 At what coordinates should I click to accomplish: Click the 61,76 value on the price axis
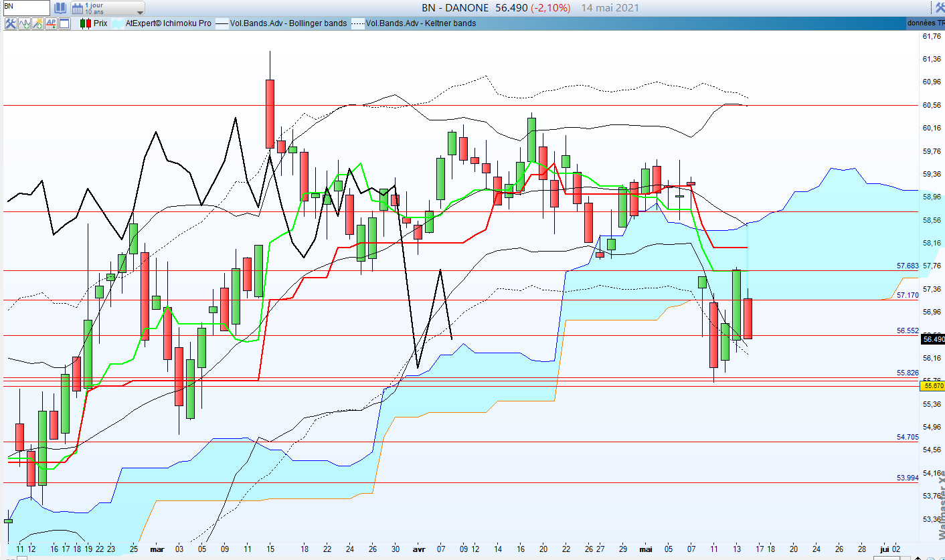932,37
